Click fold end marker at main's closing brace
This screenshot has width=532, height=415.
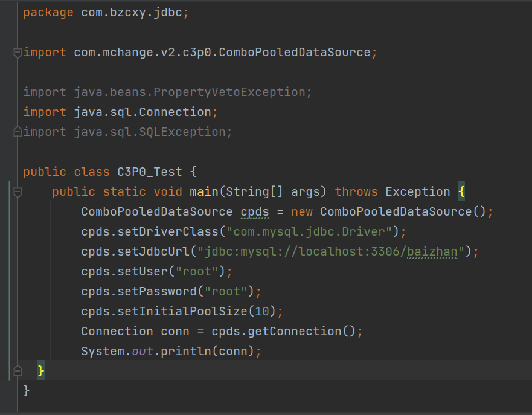pos(18,371)
